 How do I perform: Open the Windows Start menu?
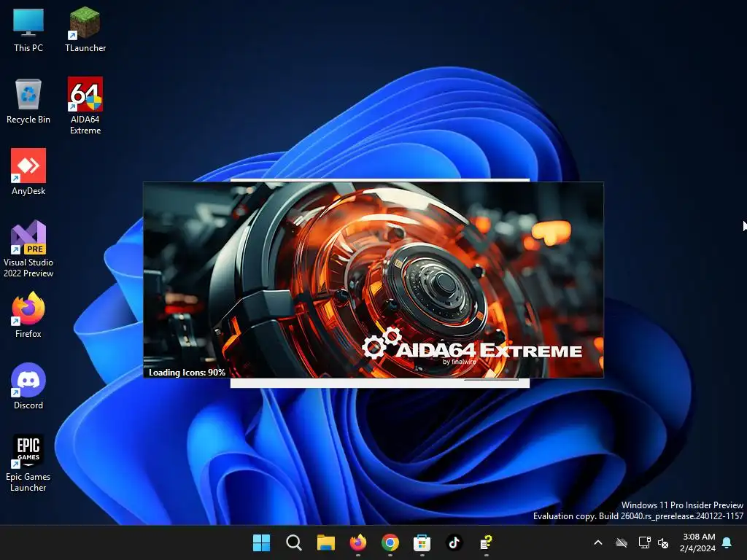(x=262, y=542)
